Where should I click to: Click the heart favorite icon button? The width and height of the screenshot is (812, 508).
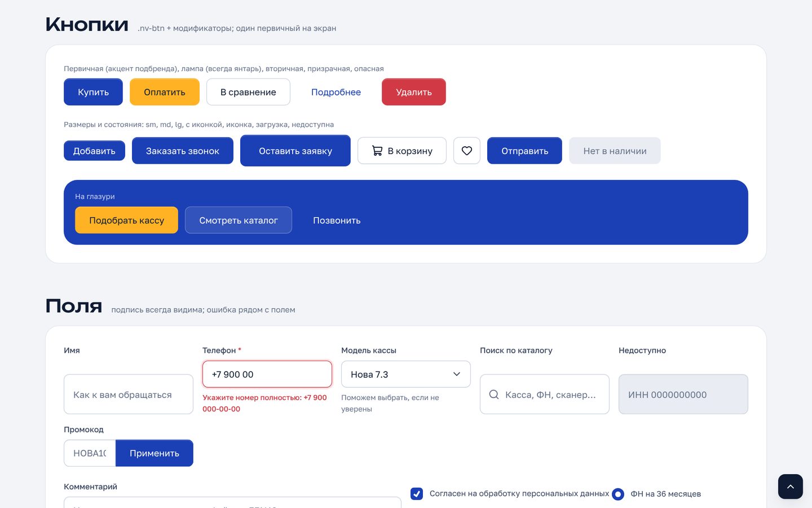[x=467, y=151]
